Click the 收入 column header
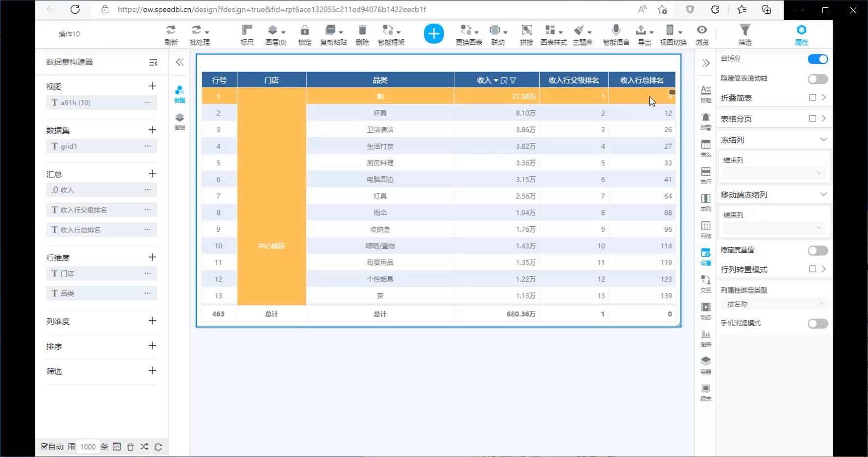Screen dimensions: 868x457 click(484, 80)
